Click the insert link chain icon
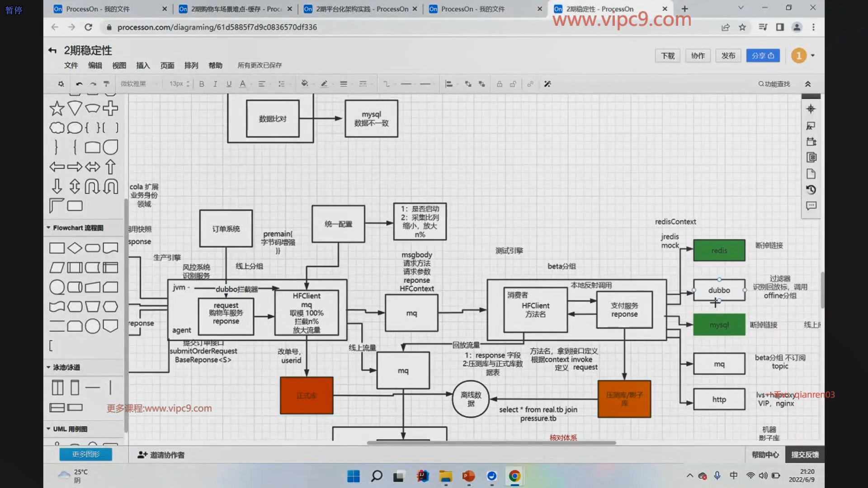The width and height of the screenshot is (868, 488). point(530,84)
